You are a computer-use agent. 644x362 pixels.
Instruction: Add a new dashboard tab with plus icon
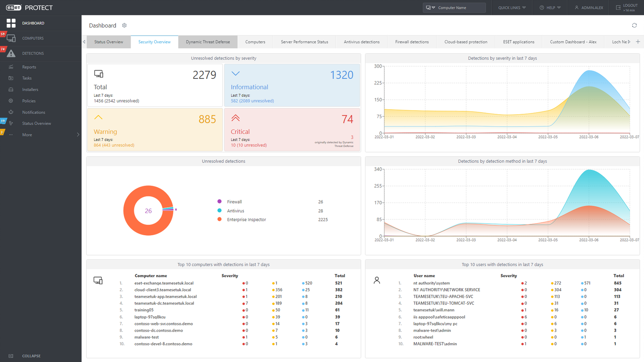(x=638, y=42)
